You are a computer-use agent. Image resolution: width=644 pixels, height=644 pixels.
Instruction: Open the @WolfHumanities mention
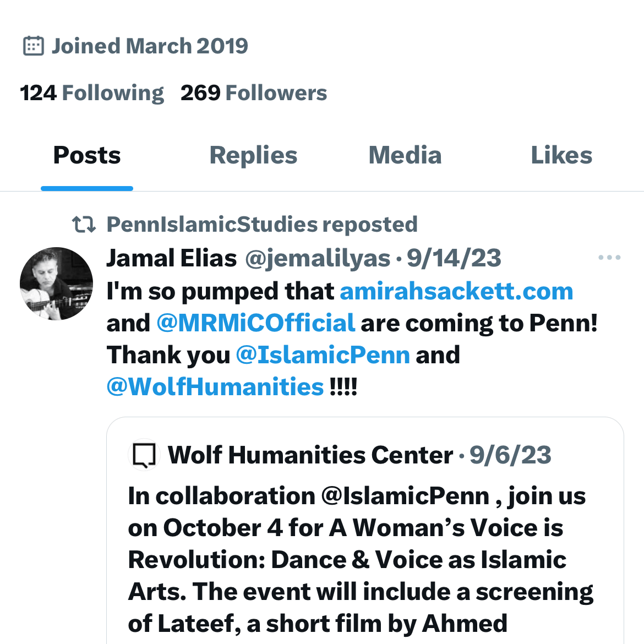click(215, 387)
